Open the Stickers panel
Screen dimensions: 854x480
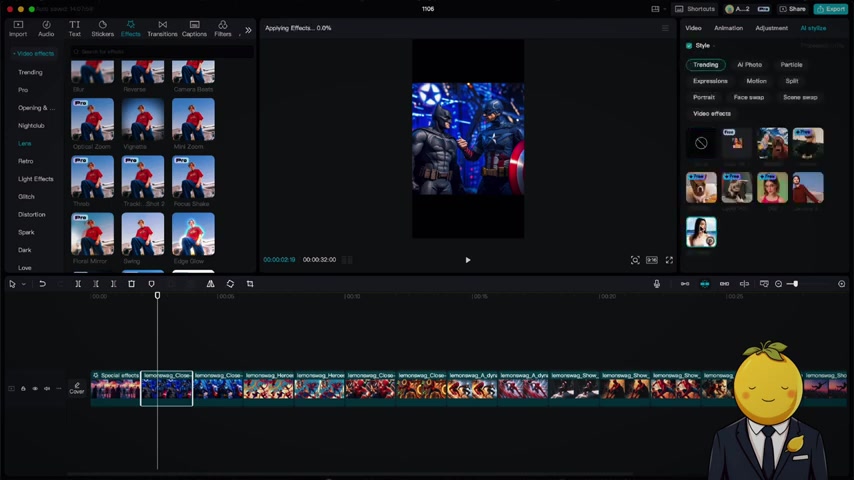(102, 28)
